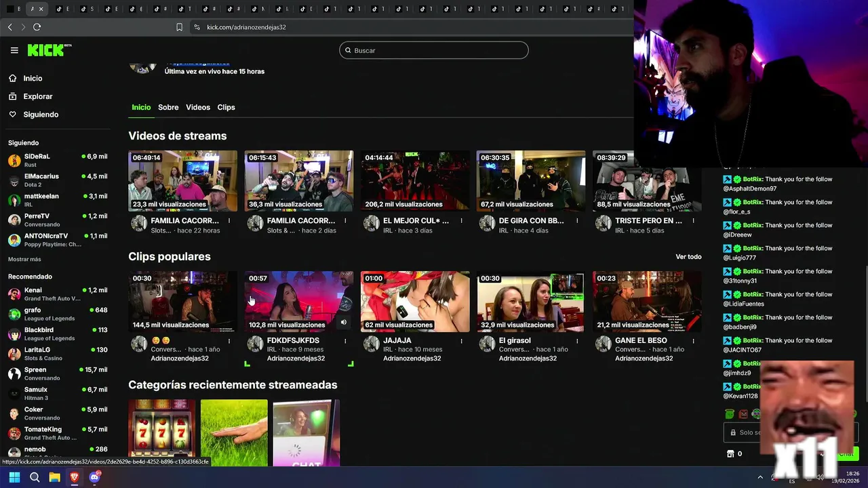Image resolution: width=868 pixels, height=488 pixels.
Task: Open the Kick hamburger sidebar menu
Action: (14, 50)
